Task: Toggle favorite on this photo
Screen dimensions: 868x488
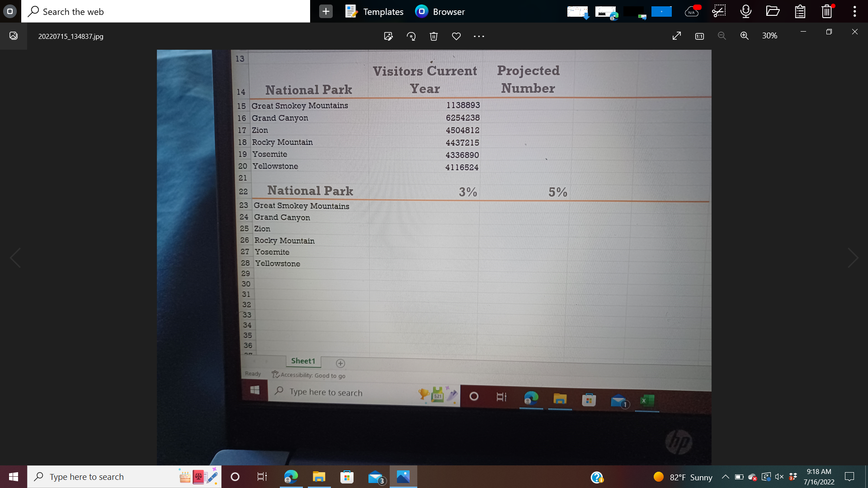Action: (456, 36)
